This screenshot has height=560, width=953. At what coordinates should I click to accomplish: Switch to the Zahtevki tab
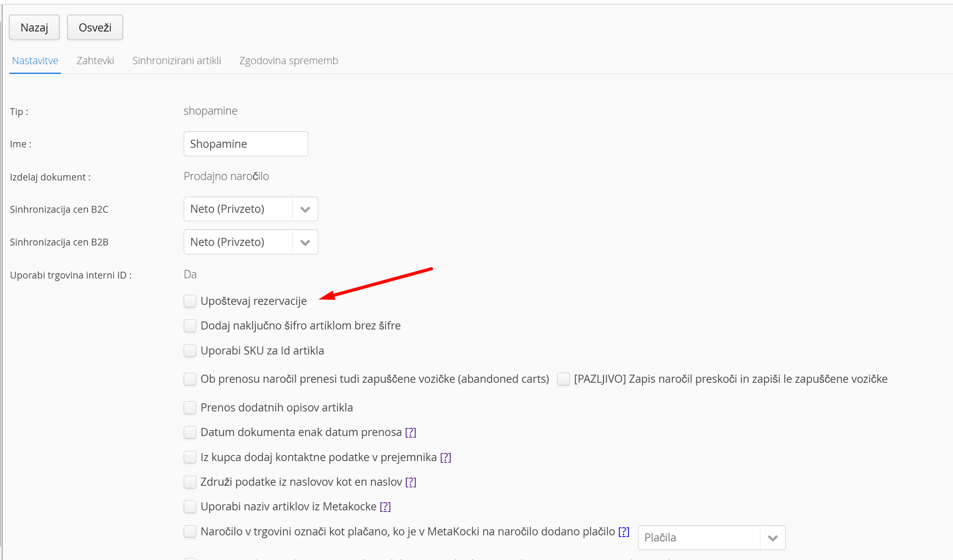coord(95,61)
